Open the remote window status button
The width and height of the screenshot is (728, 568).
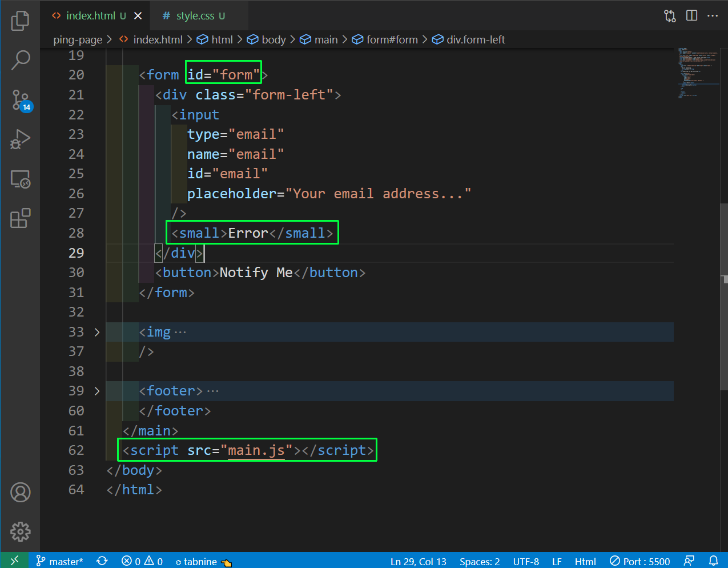click(14, 561)
